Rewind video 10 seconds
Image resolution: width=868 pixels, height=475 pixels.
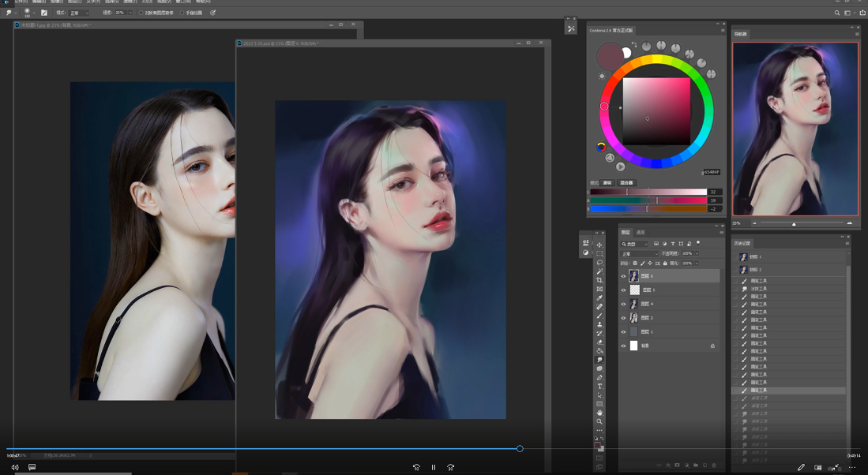click(416, 467)
